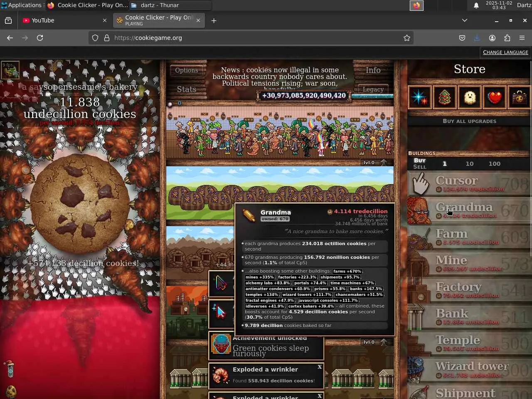Open the Firefox account icon
The width and height of the screenshot is (532, 399).
coord(492,38)
